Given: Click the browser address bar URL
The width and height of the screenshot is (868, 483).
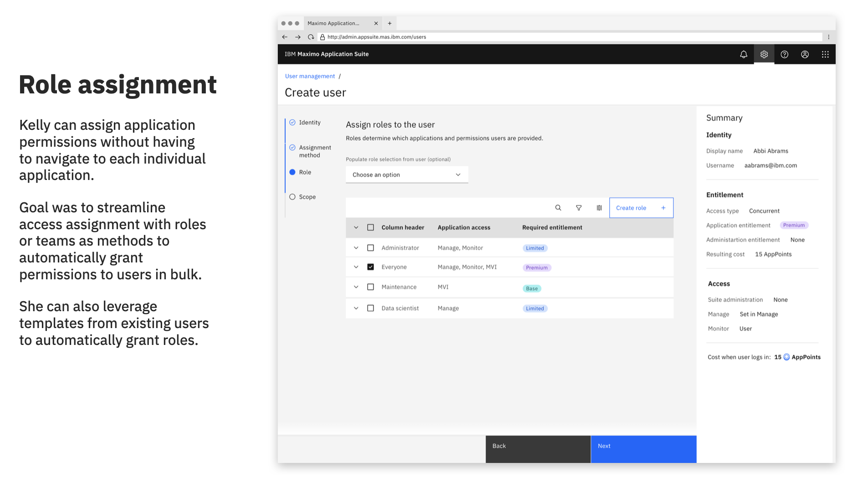Looking at the screenshot, I should point(377,37).
